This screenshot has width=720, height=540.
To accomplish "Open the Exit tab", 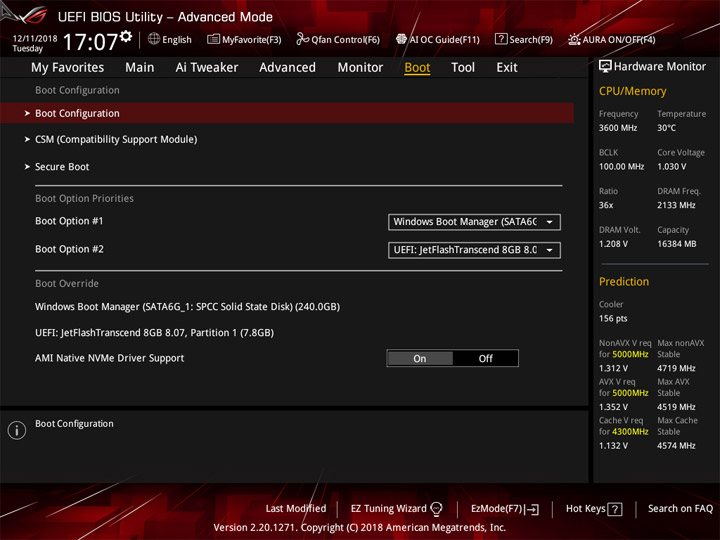I will pos(507,68).
